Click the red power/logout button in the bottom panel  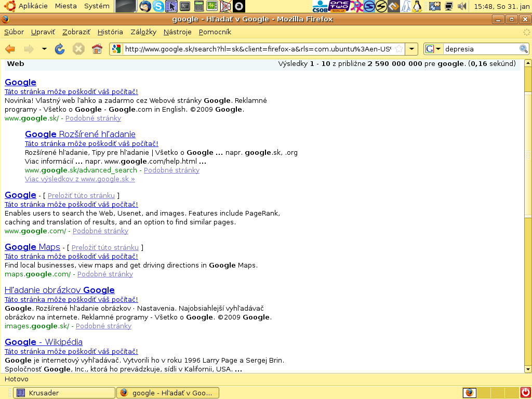[x=525, y=393]
